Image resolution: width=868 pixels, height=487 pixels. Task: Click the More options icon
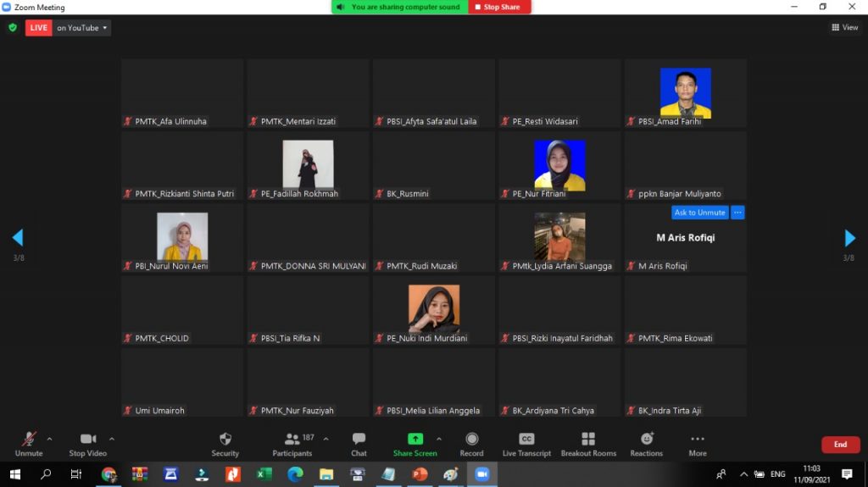tap(697, 439)
